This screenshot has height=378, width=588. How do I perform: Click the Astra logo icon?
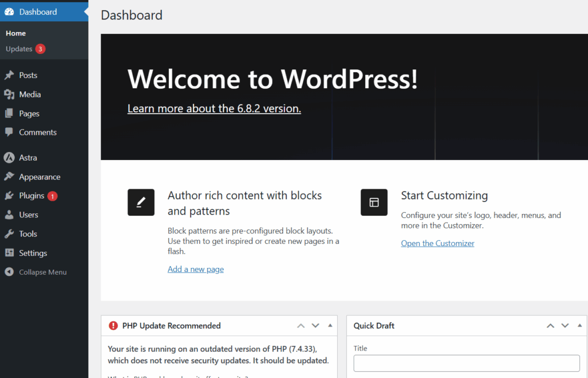click(x=9, y=158)
